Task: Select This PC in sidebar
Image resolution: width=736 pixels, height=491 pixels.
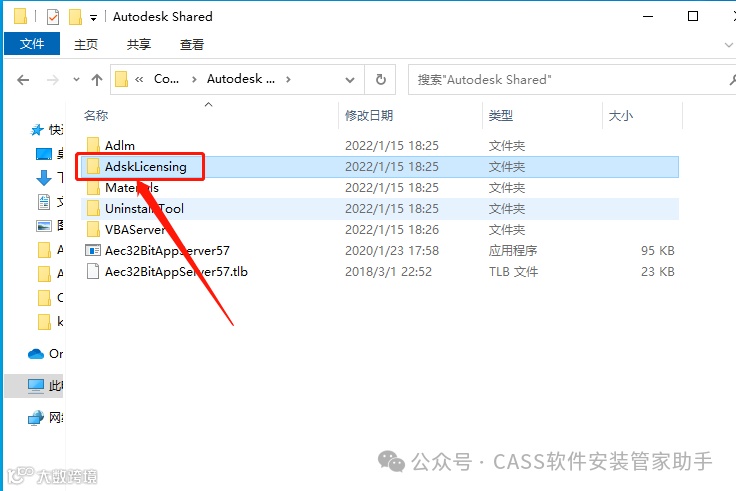Action: (x=34, y=386)
